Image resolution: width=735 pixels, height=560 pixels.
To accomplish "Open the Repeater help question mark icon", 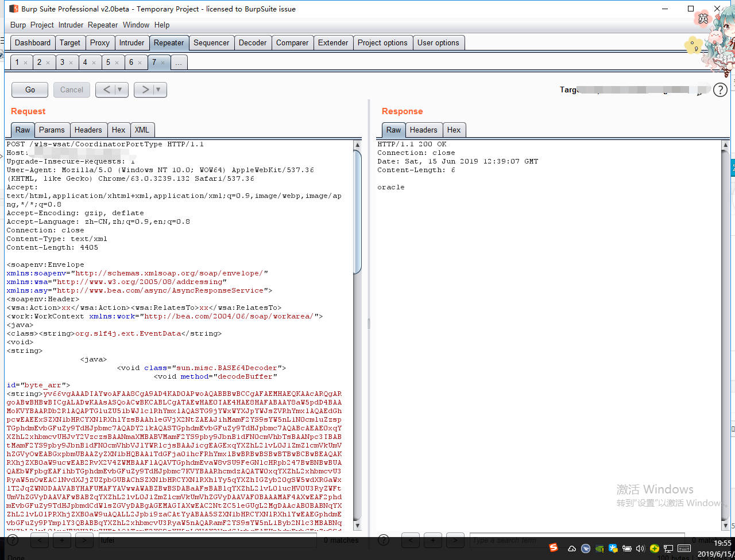I will 720,90.
